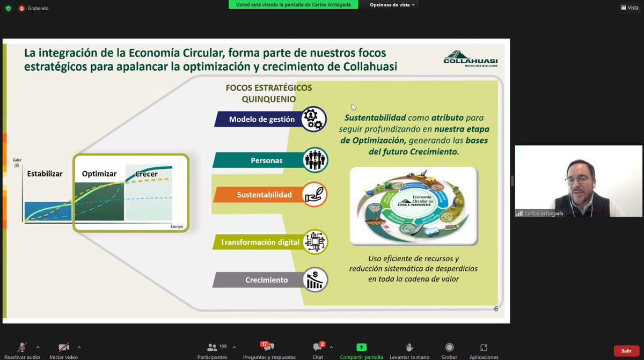Screen dimensions: 644x360
Task: Click the Transformación digital label
Action: coord(260,242)
